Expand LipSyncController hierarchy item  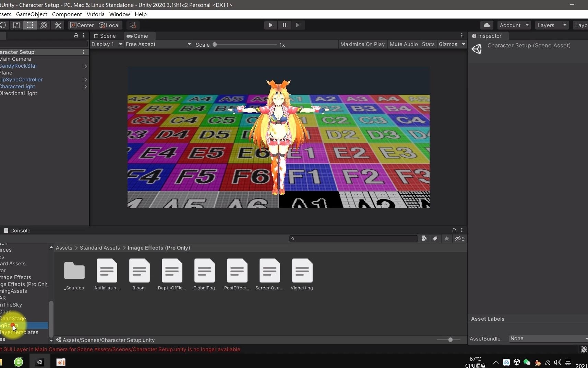86,80
